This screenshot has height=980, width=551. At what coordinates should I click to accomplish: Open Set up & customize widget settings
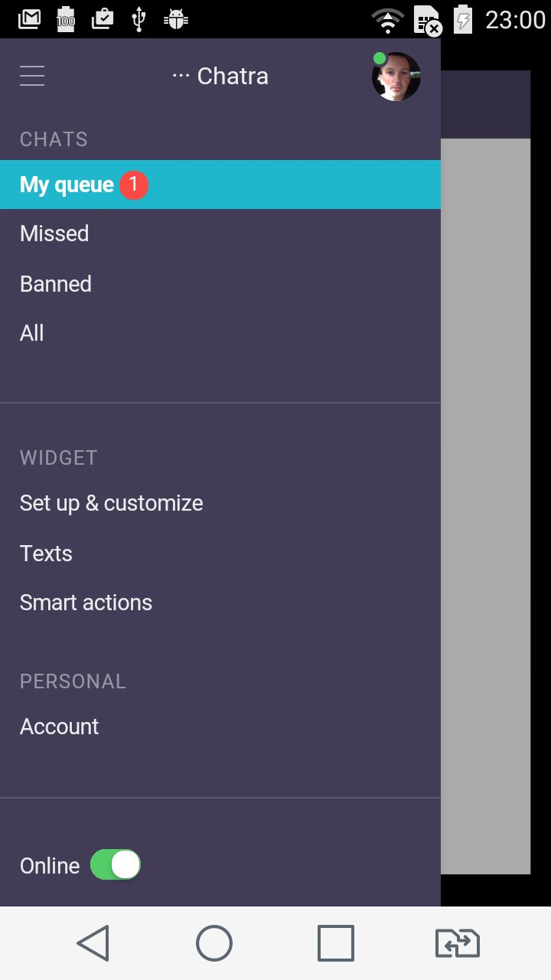(220, 503)
